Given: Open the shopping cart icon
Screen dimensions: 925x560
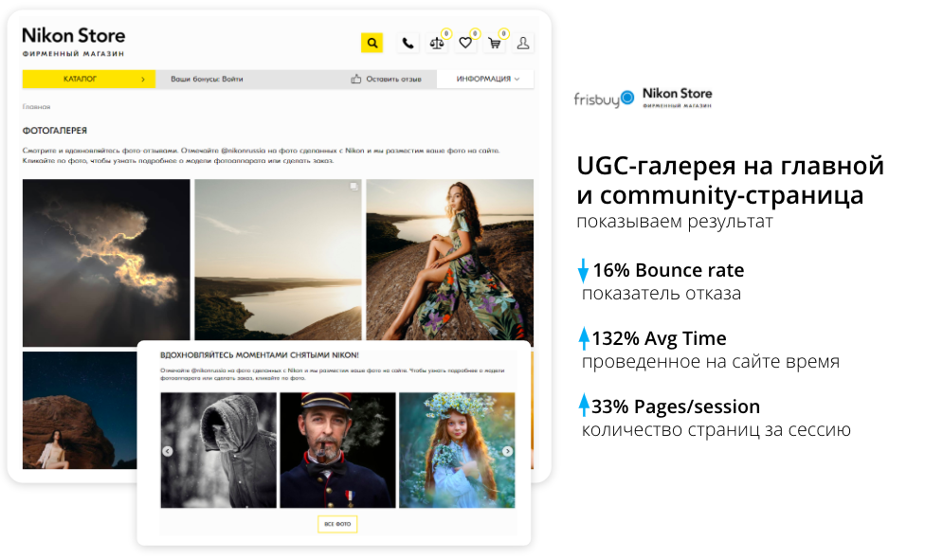Looking at the screenshot, I should pos(495,43).
